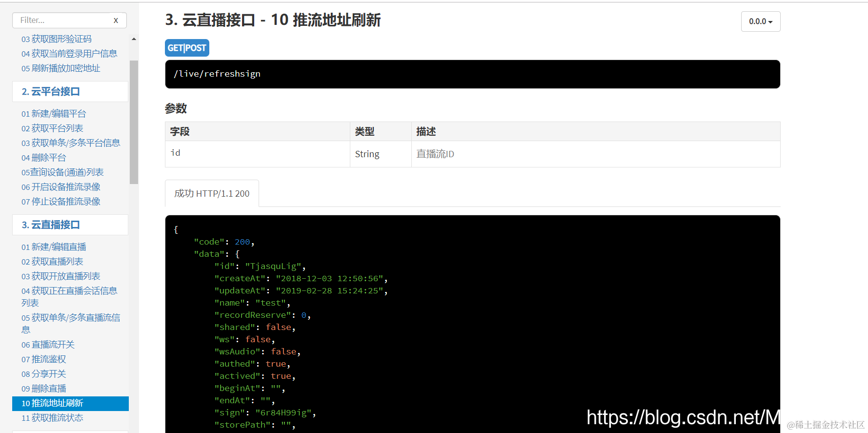The height and width of the screenshot is (433, 868).
Task: Click the "wsAudio": false line
Action: (x=258, y=351)
